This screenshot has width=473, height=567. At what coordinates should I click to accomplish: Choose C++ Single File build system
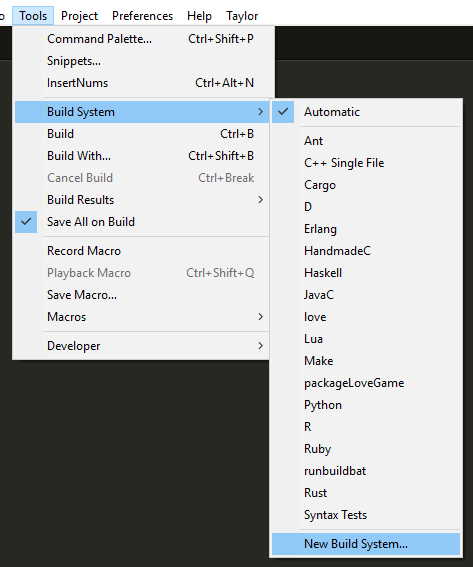[366, 163]
